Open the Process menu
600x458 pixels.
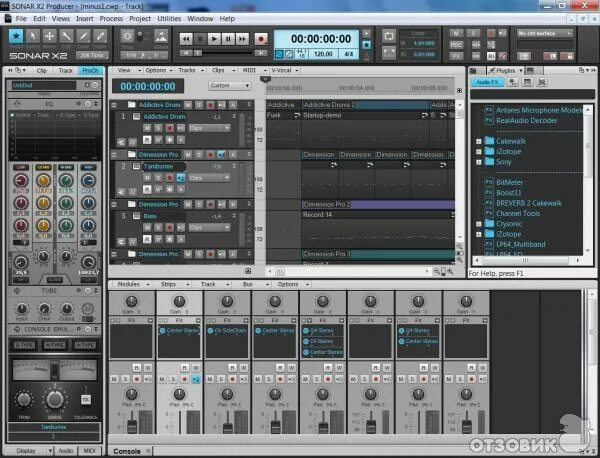coord(111,18)
